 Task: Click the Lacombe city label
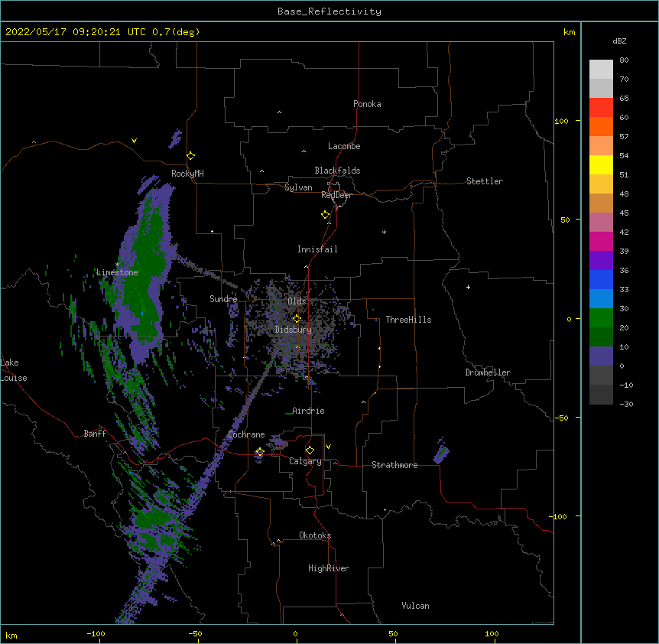pos(344,146)
